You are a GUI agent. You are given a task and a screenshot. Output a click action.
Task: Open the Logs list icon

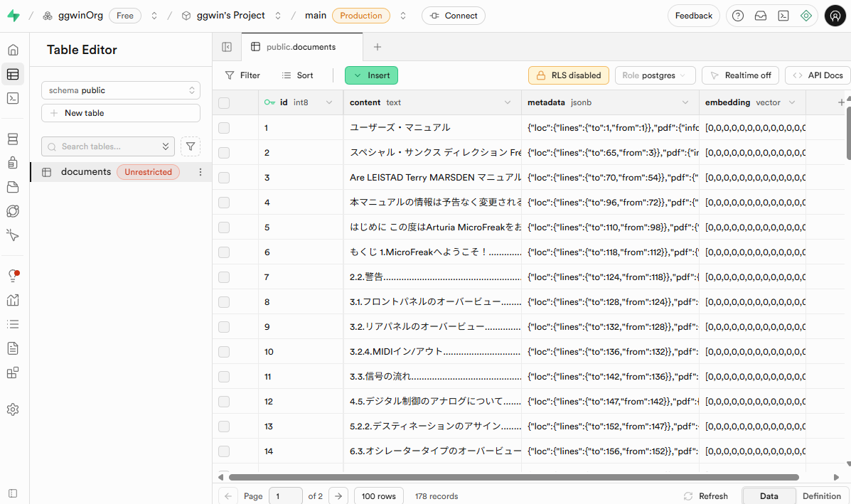[13, 324]
